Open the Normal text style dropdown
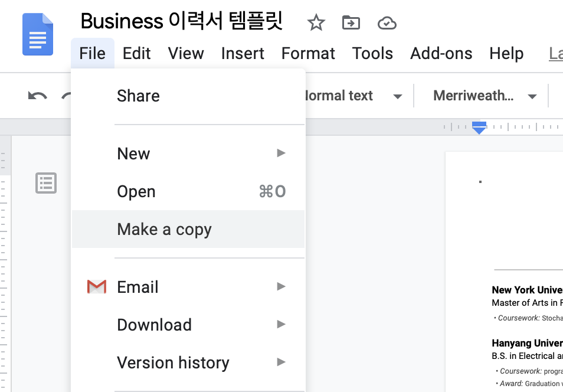 click(x=353, y=96)
